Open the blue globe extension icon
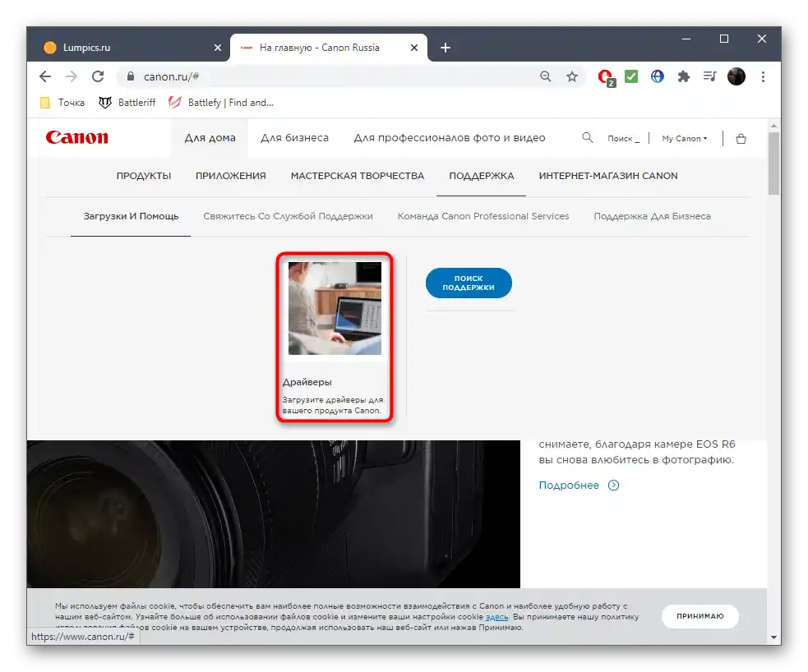 658,76
